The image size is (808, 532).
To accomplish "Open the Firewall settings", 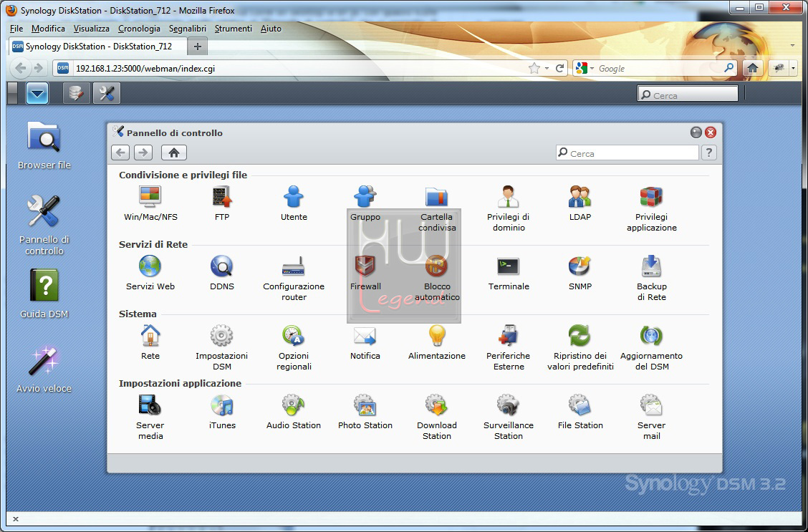I will pyautogui.click(x=365, y=272).
